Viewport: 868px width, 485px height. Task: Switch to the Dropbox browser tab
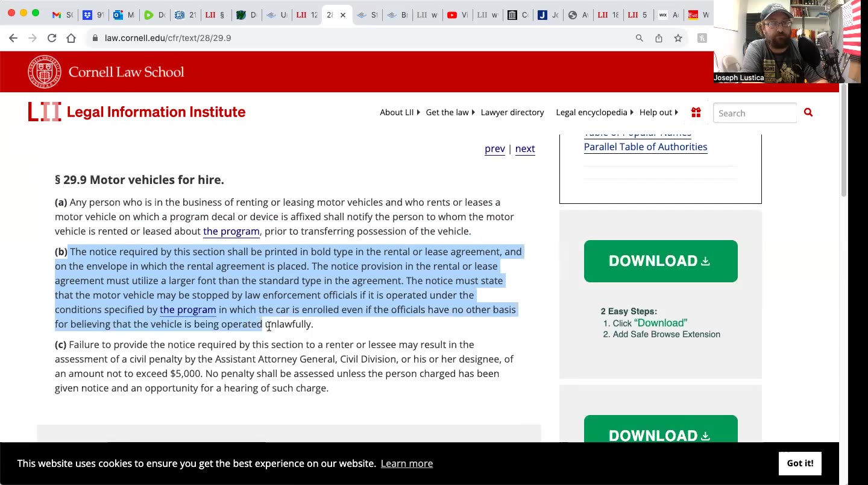[x=92, y=14]
